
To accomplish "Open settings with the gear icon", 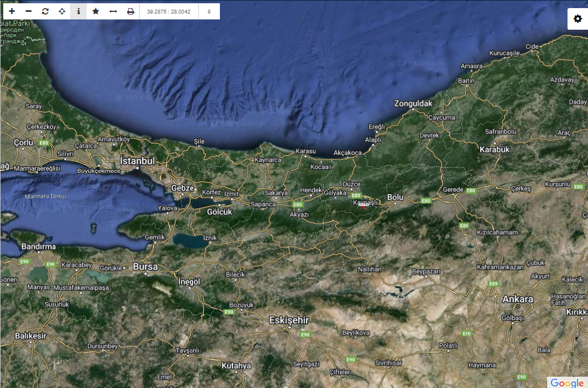I will click(578, 19).
